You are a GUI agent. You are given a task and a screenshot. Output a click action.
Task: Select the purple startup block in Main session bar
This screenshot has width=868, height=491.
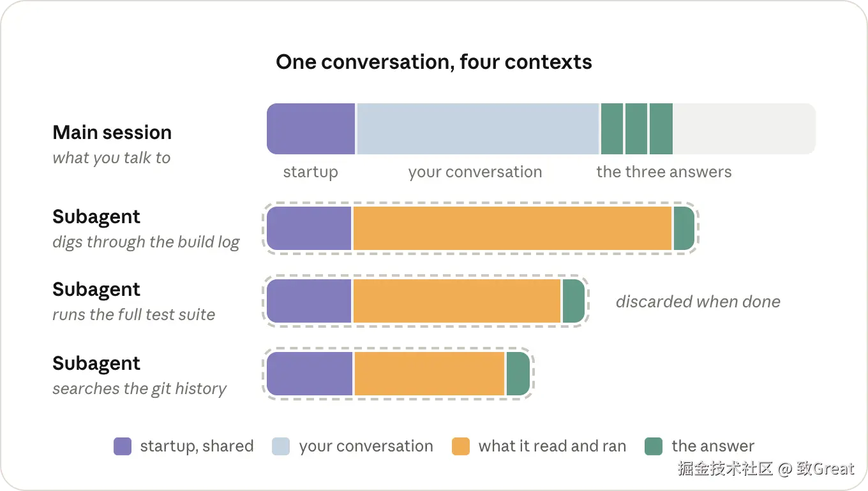pyautogui.click(x=311, y=129)
